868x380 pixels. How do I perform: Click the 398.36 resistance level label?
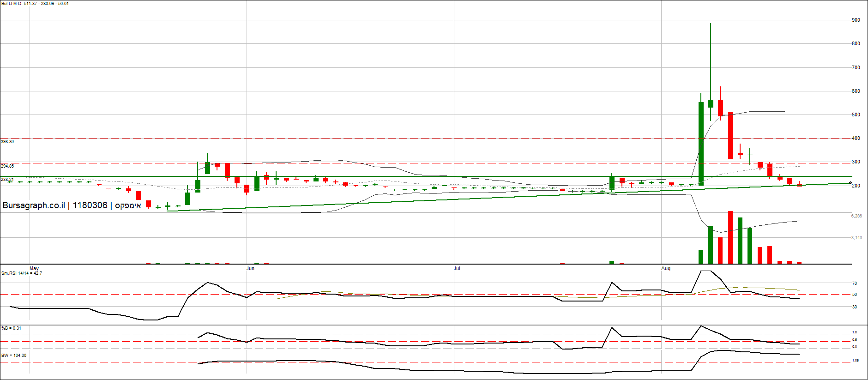pos(7,142)
